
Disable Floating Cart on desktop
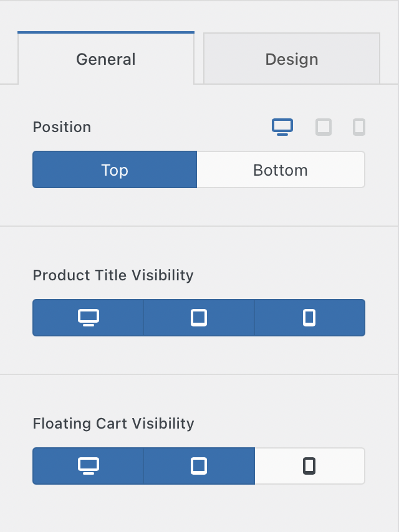(x=89, y=466)
